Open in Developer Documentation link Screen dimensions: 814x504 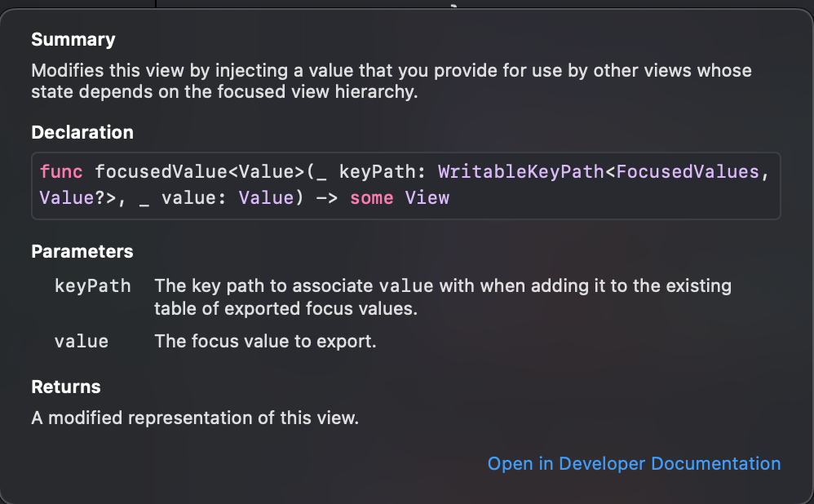point(634,463)
